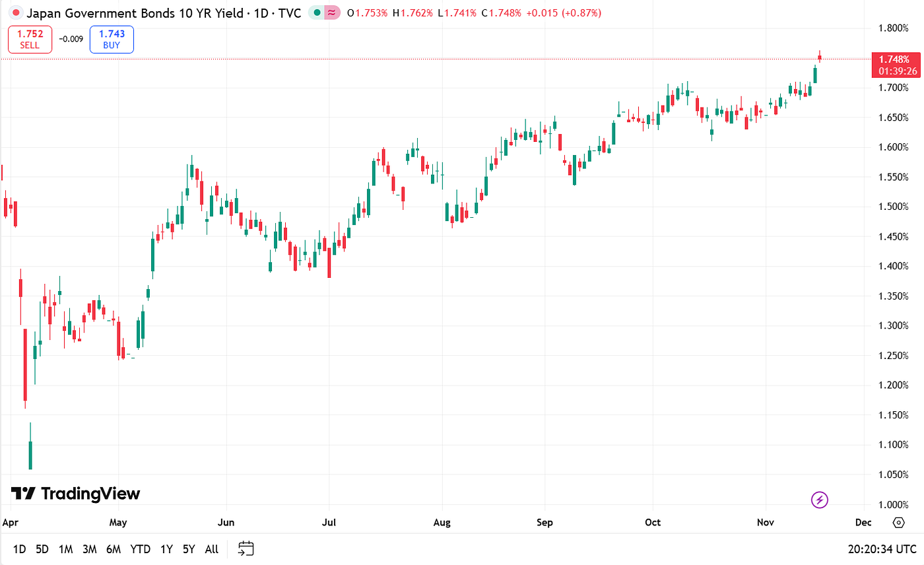Click the Nov label on time axis
924x565 pixels.
coord(766,523)
